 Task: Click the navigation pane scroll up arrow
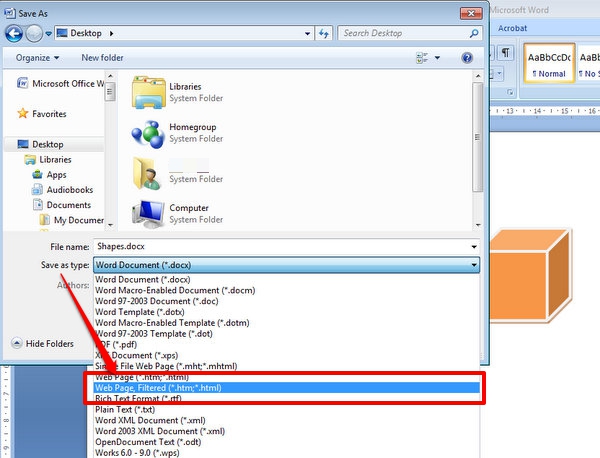[x=110, y=76]
